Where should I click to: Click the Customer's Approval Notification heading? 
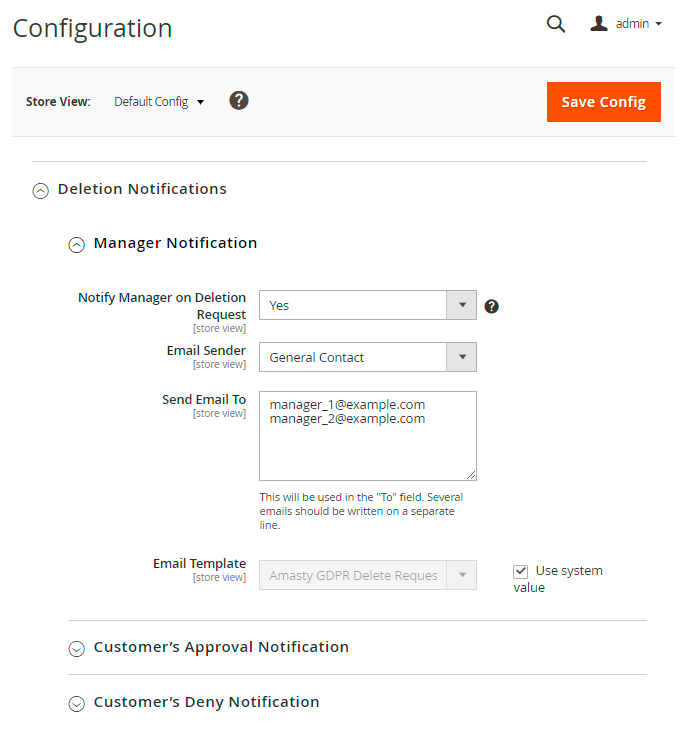(x=221, y=647)
